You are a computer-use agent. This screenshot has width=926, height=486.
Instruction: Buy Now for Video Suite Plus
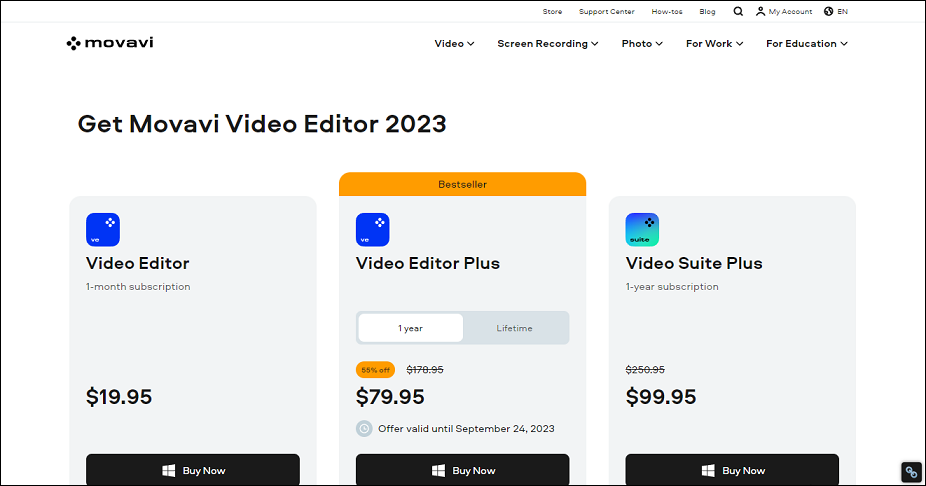(x=732, y=470)
